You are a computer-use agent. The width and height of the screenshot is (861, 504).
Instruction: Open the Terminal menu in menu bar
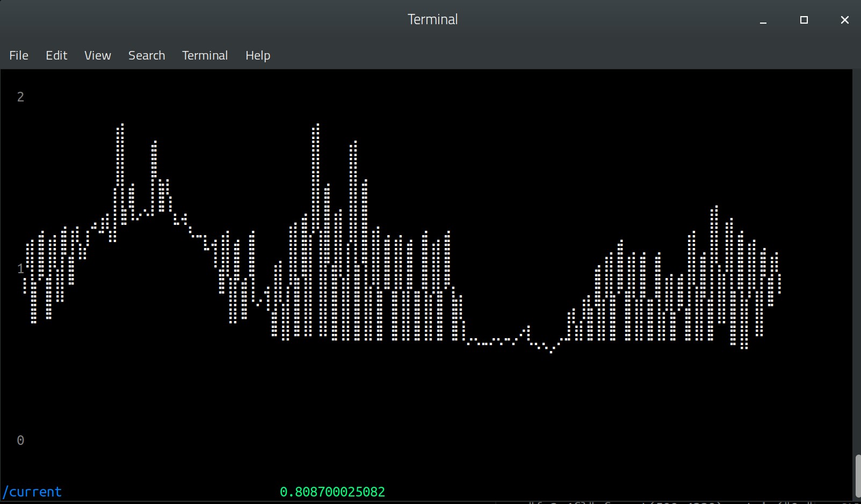(205, 55)
